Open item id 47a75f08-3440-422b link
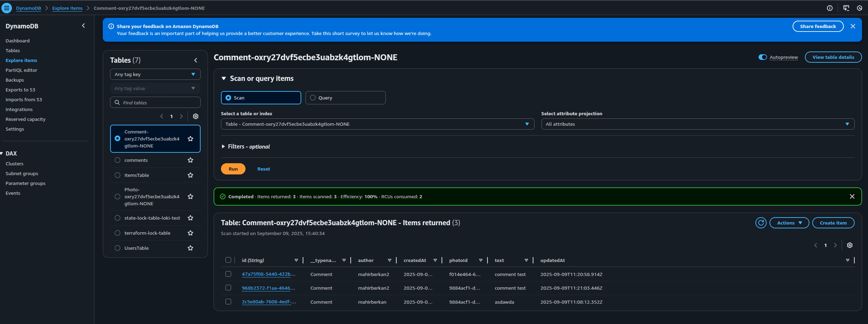The image size is (868, 324). tap(269, 274)
